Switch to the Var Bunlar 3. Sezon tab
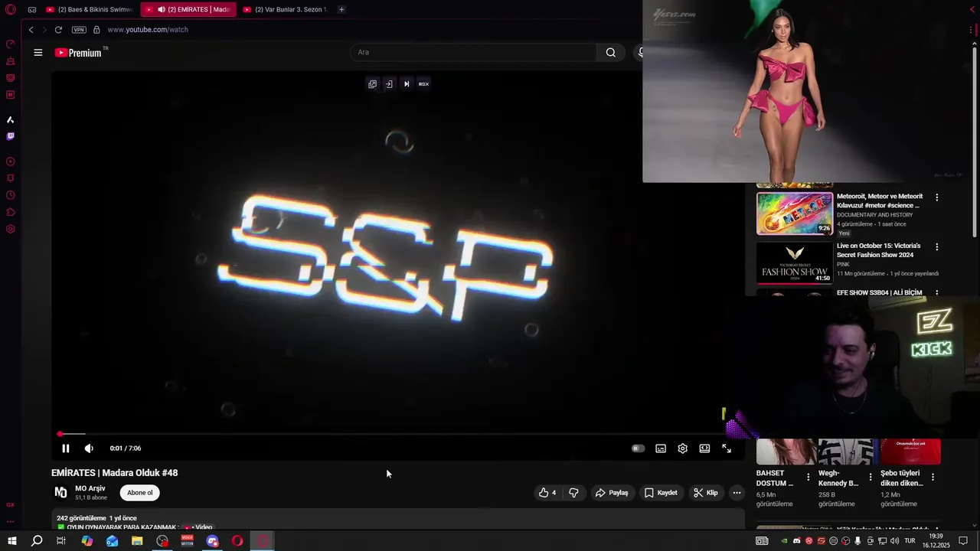Viewport: 980px width, 551px height. pyautogui.click(x=285, y=10)
